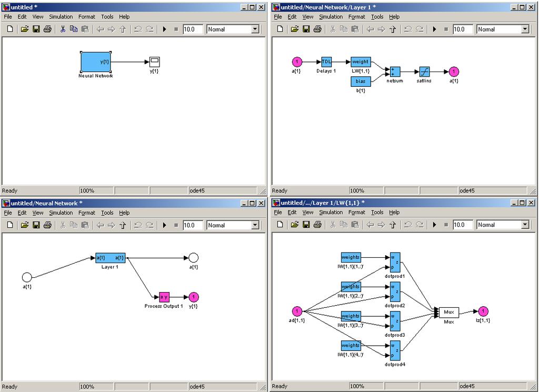Open View menu in LW{1,1} window
This screenshot has width=539, height=392.
(x=307, y=213)
